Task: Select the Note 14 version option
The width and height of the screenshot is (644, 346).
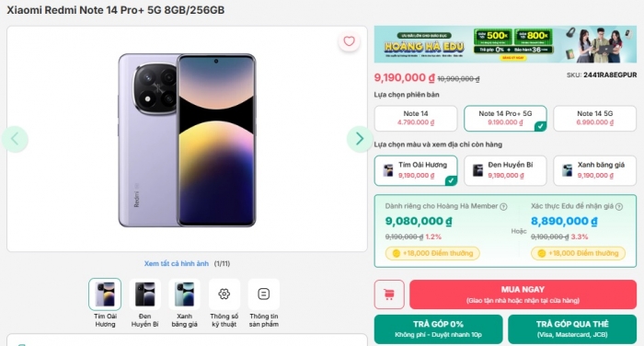Action: click(416, 118)
